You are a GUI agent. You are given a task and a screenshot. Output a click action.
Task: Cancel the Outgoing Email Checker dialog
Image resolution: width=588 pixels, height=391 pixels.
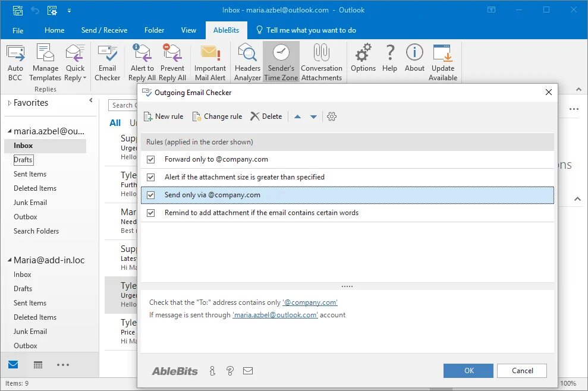(x=522, y=371)
